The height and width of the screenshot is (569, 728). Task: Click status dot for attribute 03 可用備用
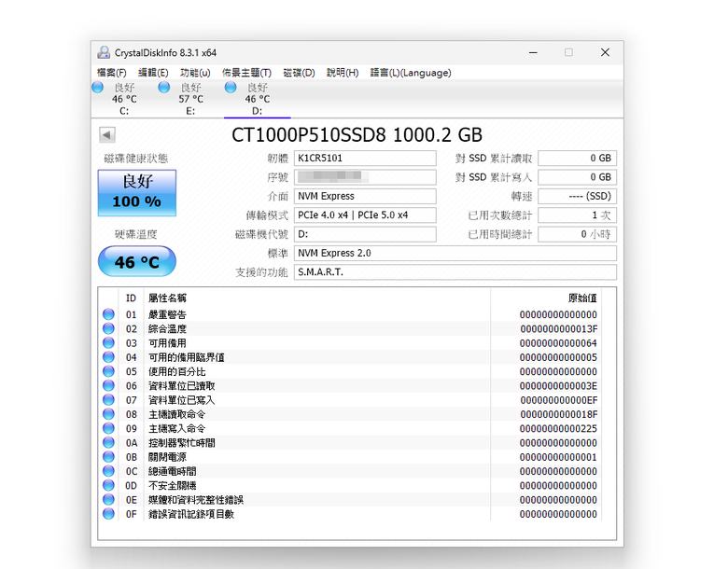pyautogui.click(x=108, y=343)
